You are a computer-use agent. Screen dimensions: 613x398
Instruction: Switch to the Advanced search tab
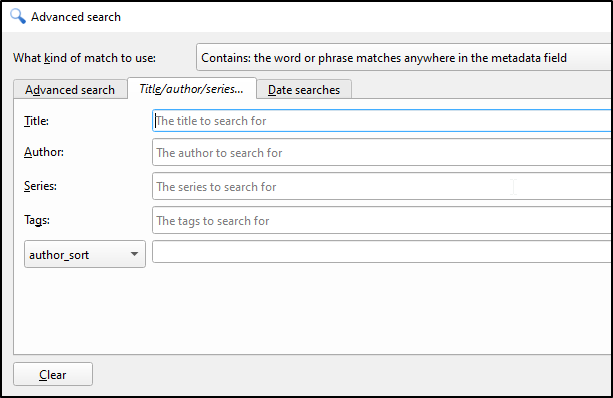(x=70, y=90)
